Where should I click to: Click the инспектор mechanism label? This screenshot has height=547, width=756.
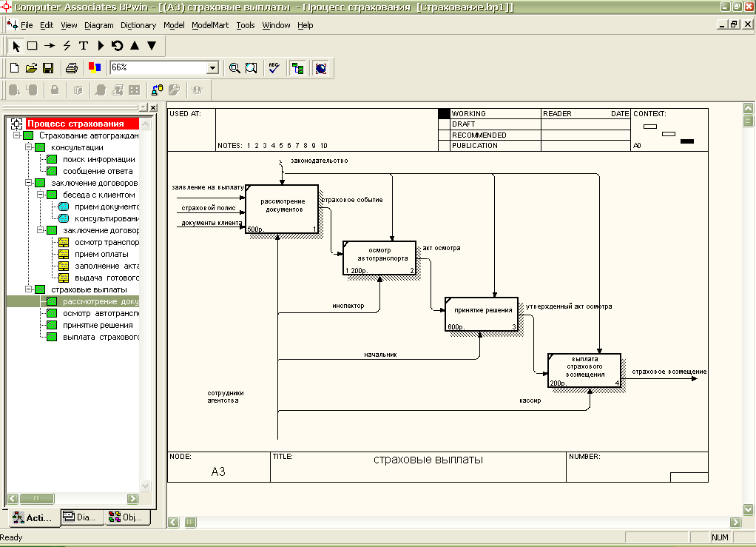pos(348,306)
